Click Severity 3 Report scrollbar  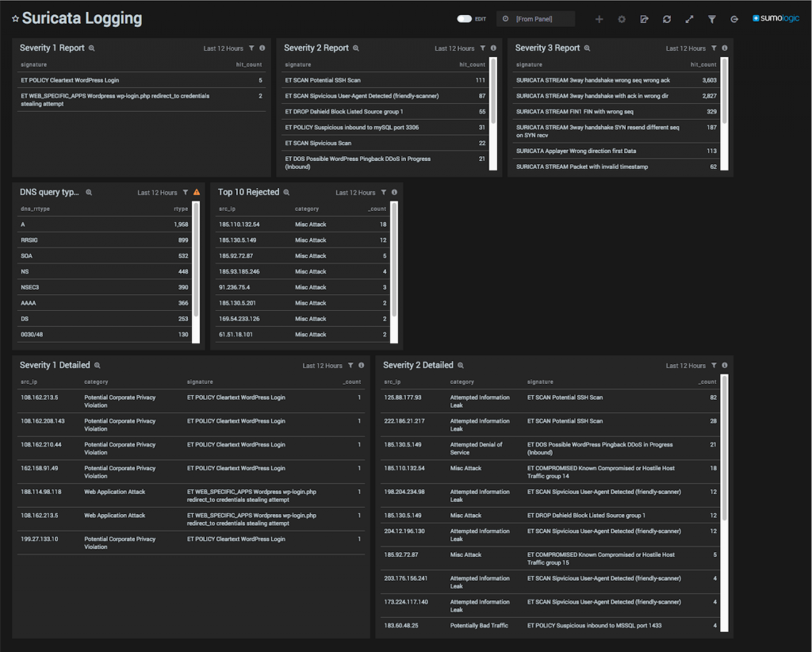pyautogui.click(x=725, y=114)
